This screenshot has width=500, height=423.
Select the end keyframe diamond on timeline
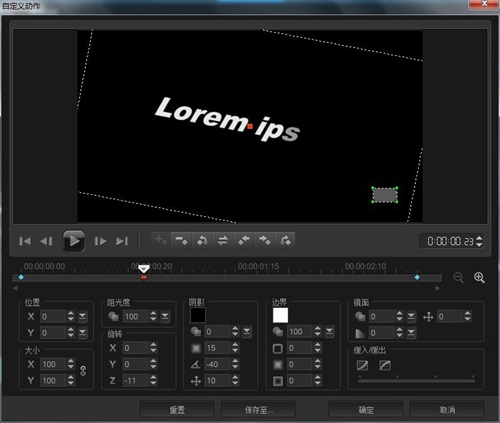coord(417,277)
